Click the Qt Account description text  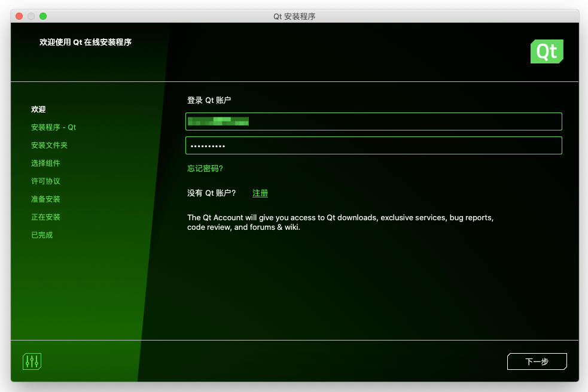[340, 222]
